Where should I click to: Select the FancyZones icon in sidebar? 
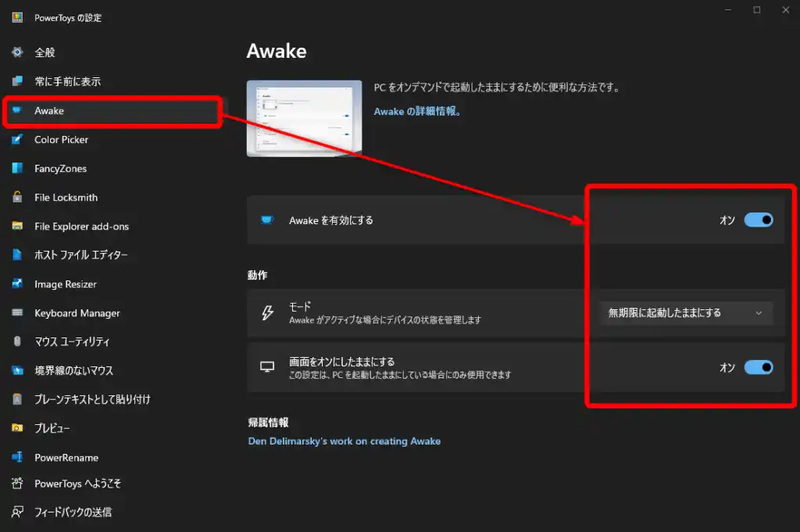(x=17, y=169)
